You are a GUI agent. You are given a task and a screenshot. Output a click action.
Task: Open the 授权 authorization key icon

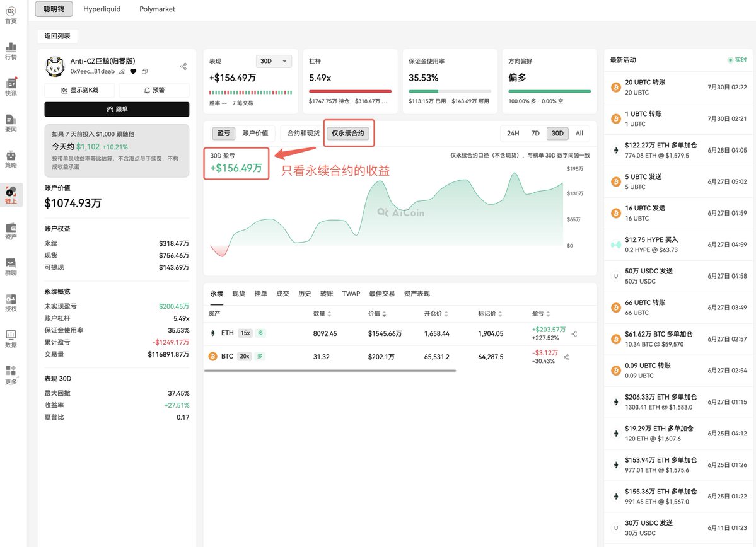pos(11,302)
